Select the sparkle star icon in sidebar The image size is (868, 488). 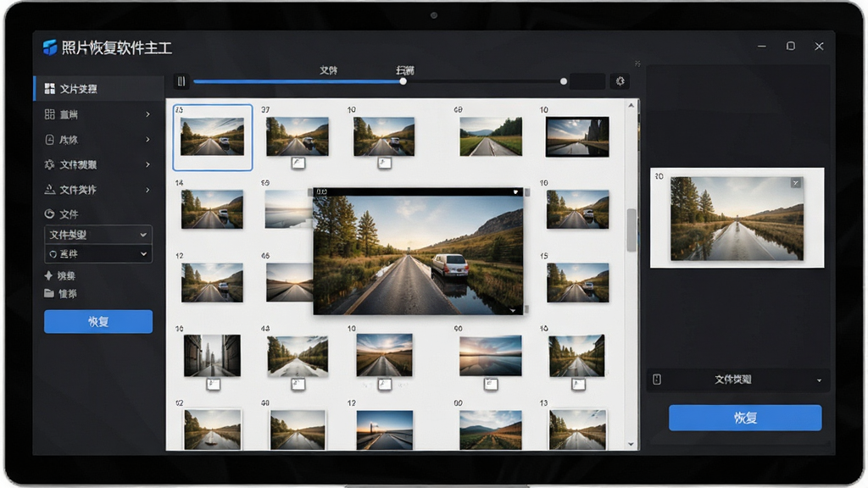coord(48,275)
